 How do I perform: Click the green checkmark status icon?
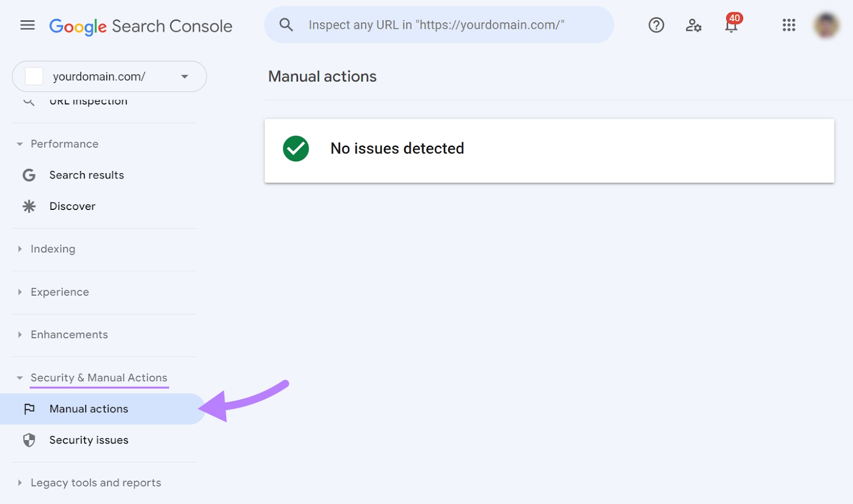pos(296,149)
